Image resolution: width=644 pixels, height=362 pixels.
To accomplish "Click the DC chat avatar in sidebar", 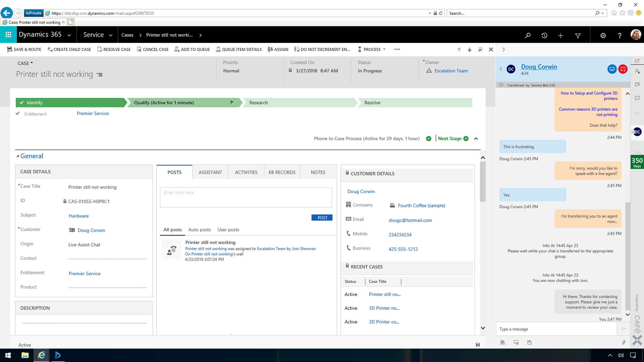I will click(637, 132).
